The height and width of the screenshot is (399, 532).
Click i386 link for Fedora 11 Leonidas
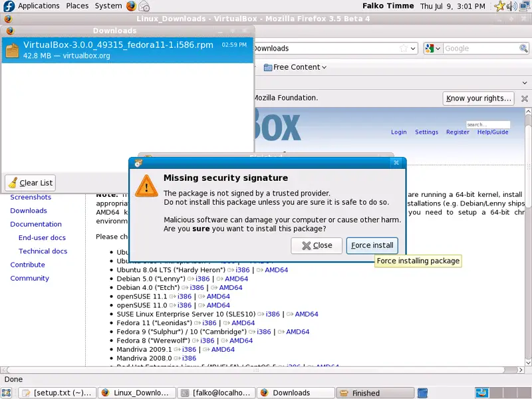tap(209, 323)
